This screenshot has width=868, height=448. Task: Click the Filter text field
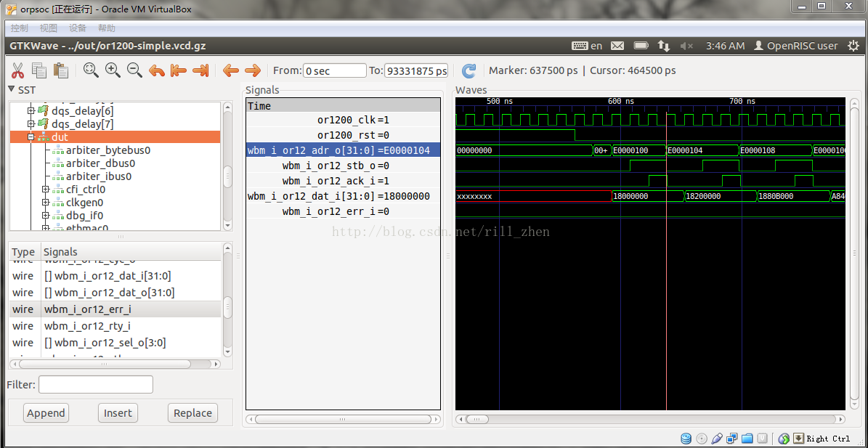tap(95, 384)
